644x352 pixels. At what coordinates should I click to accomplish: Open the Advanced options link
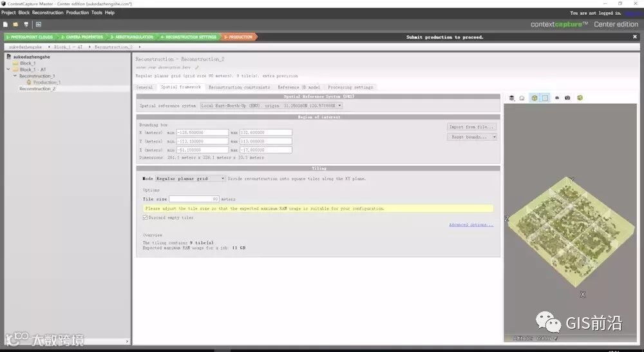click(471, 224)
